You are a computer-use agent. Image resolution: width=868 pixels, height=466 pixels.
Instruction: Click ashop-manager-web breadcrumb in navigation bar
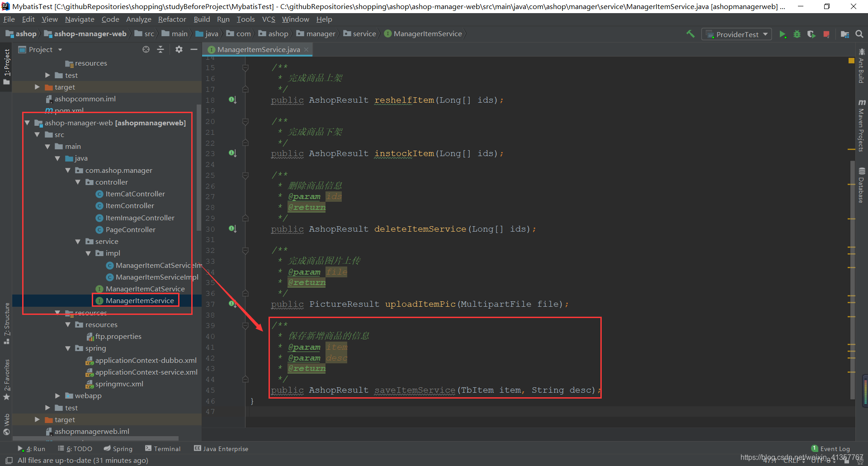click(85, 34)
